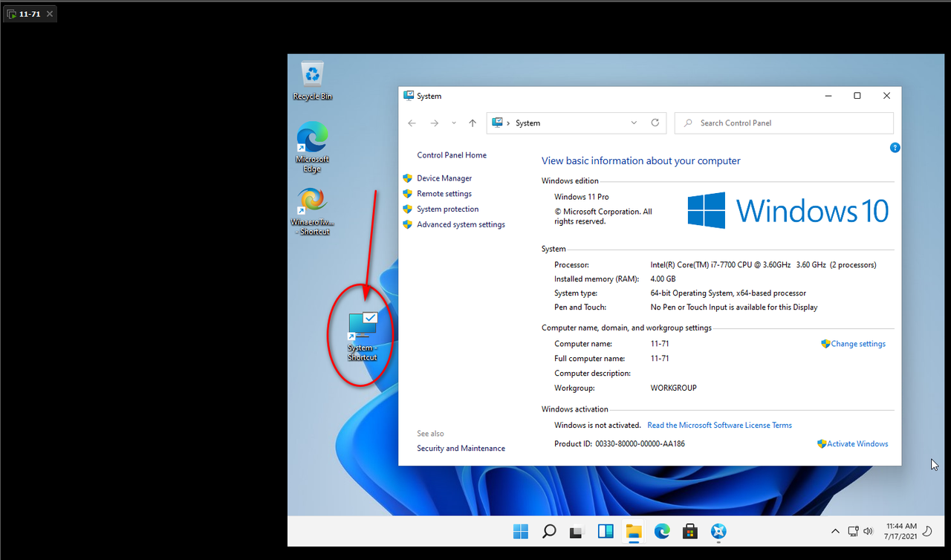Click 'Windows is not activated.' status text
The image size is (951, 560).
(597, 426)
